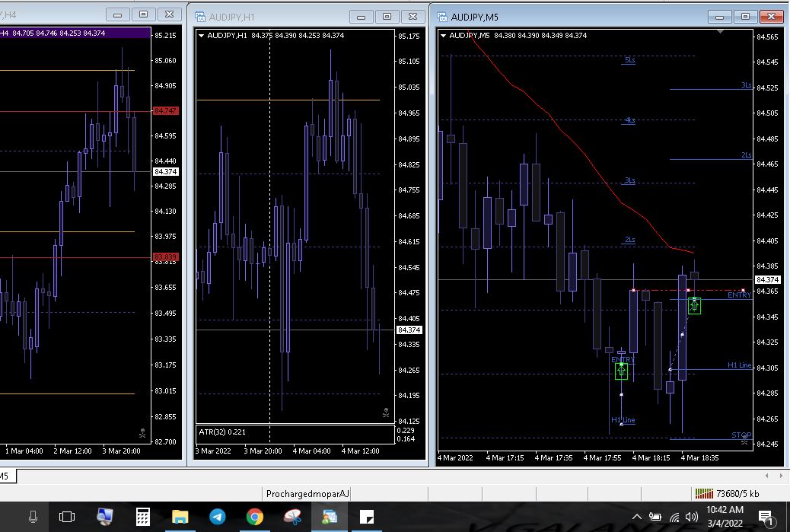The height and width of the screenshot is (532, 790).
Task: Open the clock showing 10:42 AM
Action: (725, 518)
